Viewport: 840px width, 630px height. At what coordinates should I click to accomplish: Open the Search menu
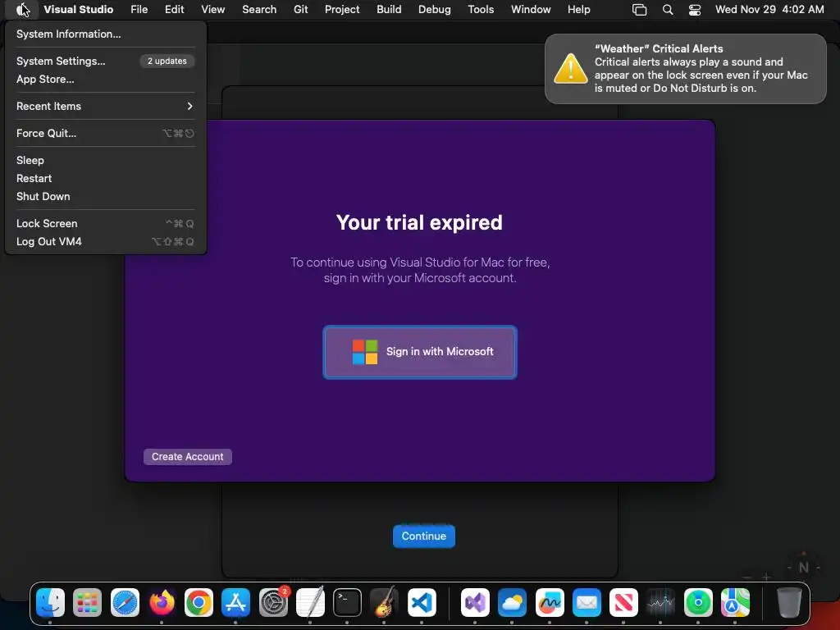point(259,9)
